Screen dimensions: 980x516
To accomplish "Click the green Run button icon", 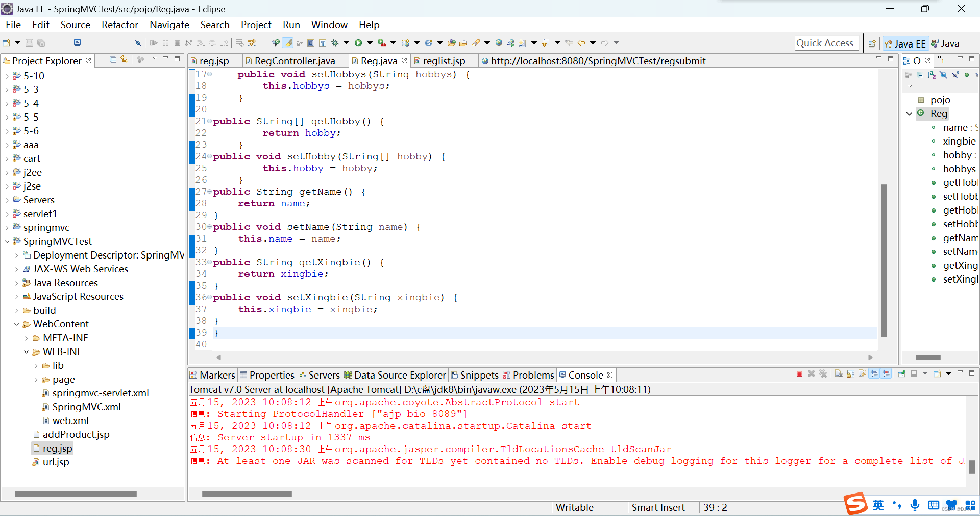I will pos(358,43).
